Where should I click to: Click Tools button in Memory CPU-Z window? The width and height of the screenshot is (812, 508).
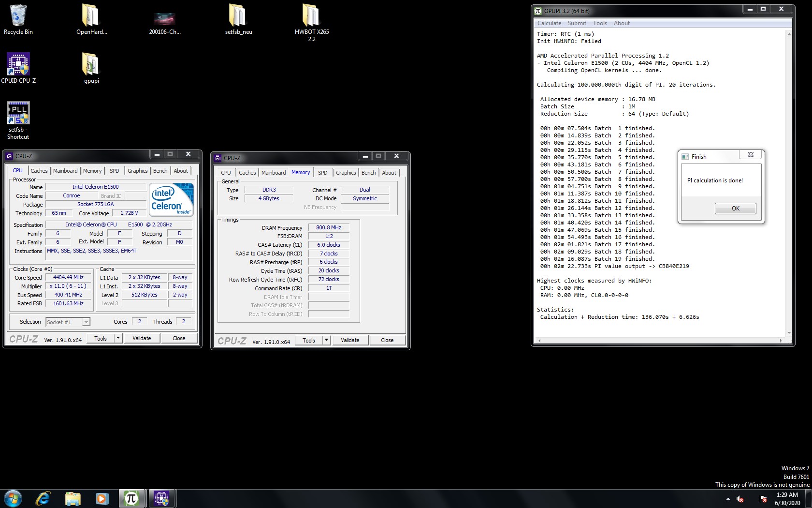[x=309, y=340]
